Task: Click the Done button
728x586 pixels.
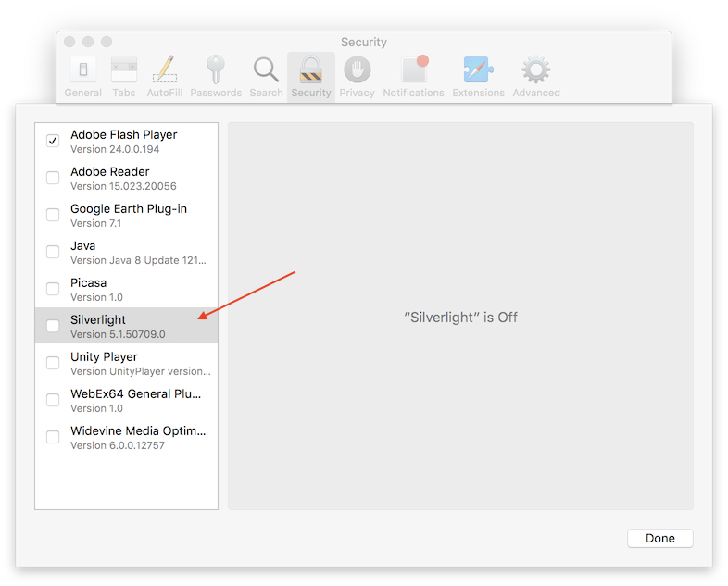Action: click(659, 538)
